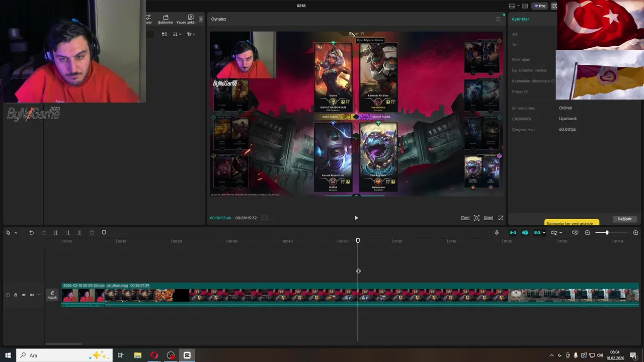Click the Uyarlandı resolution value

568,119
